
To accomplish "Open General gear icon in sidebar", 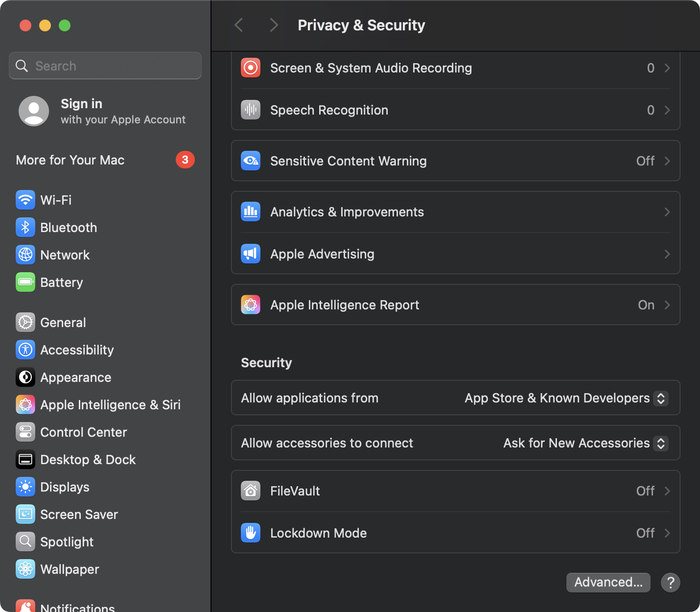I will (x=25, y=322).
